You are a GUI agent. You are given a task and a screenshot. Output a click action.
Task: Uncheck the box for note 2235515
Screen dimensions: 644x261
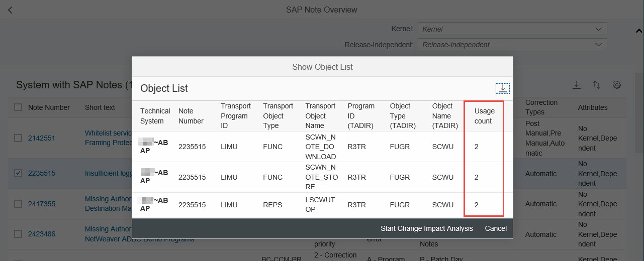coord(18,173)
